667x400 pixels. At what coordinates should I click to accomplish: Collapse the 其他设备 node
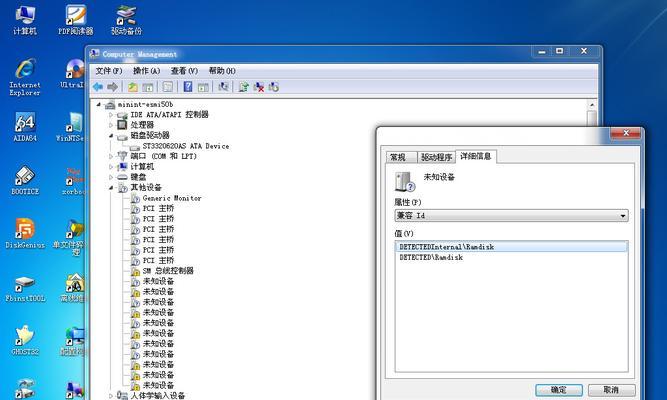(x=111, y=188)
